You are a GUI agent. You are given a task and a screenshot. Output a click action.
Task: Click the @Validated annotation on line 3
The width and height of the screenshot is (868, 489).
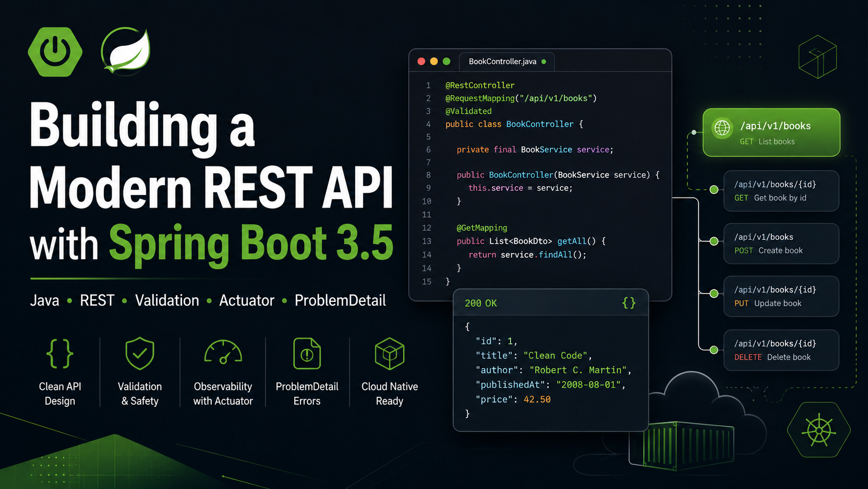[468, 111]
